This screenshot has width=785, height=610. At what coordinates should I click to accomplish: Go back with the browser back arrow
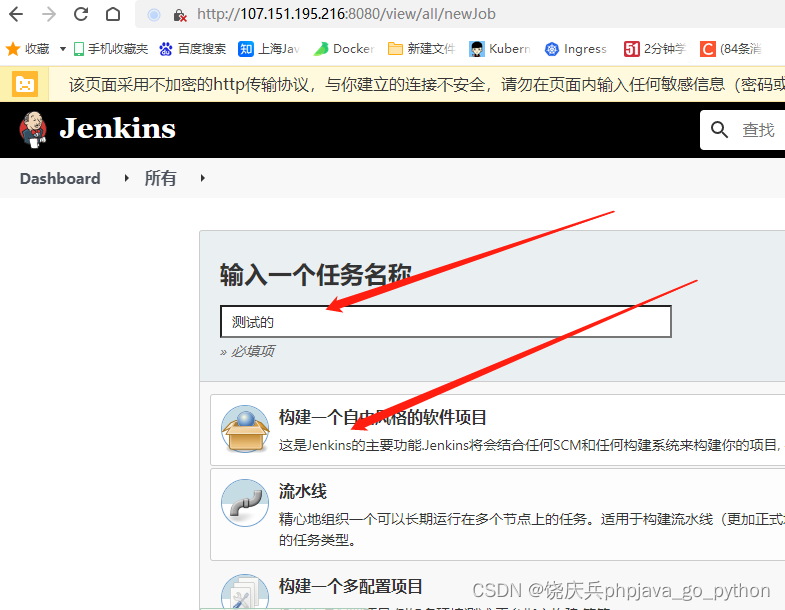pyautogui.click(x=16, y=14)
